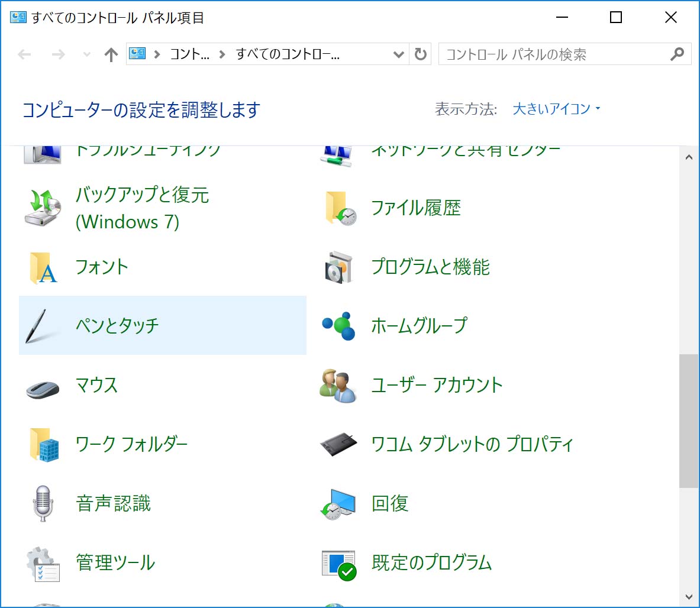Open バックアップと復元 (Windows 7) link
Screen dimensions: 700x608
click(x=142, y=208)
